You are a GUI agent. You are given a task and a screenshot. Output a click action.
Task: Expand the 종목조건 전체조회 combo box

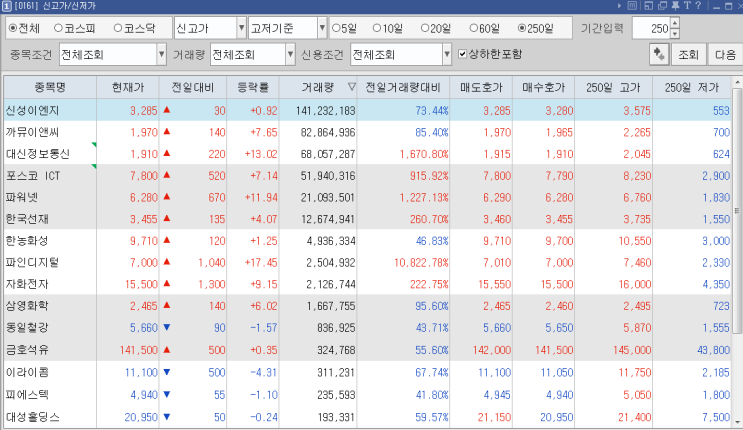162,54
